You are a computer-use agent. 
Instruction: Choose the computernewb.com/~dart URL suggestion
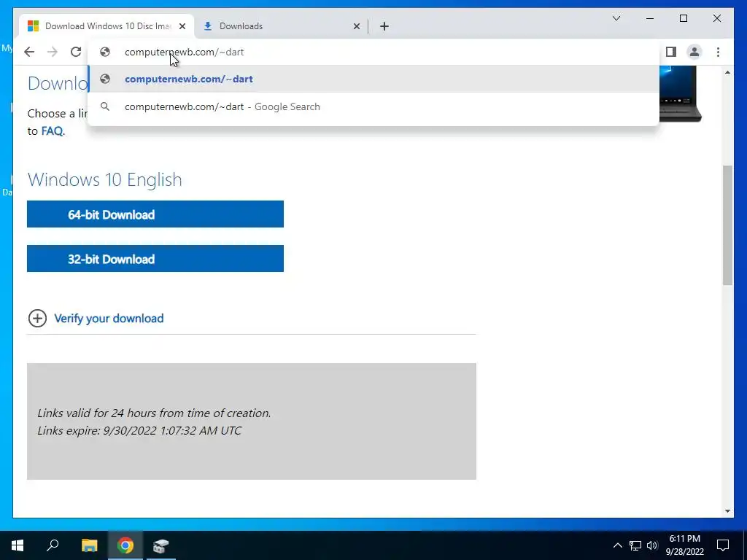(373, 79)
